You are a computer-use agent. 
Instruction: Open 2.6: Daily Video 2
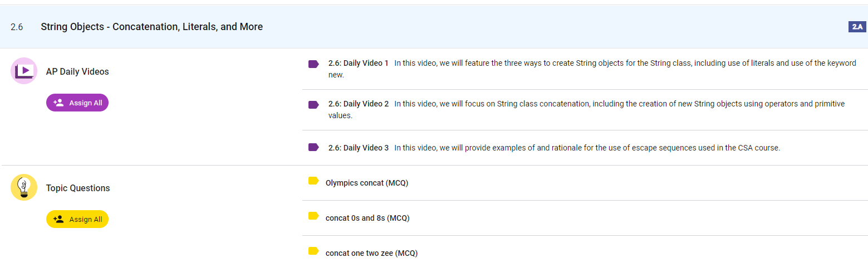359,104
